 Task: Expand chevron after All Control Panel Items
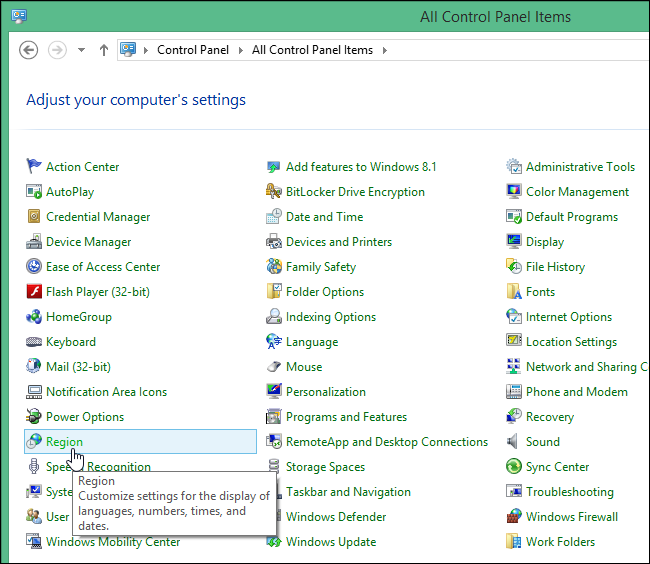[384, 50]
